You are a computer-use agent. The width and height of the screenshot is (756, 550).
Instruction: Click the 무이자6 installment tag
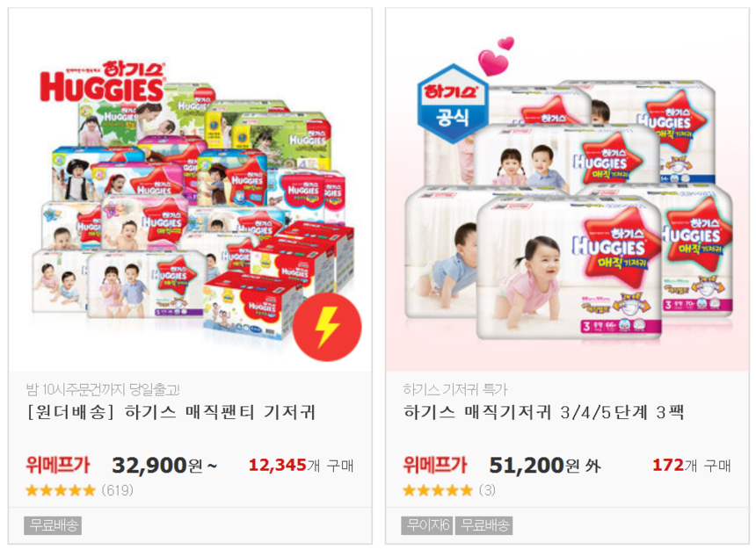coord(427,525)
